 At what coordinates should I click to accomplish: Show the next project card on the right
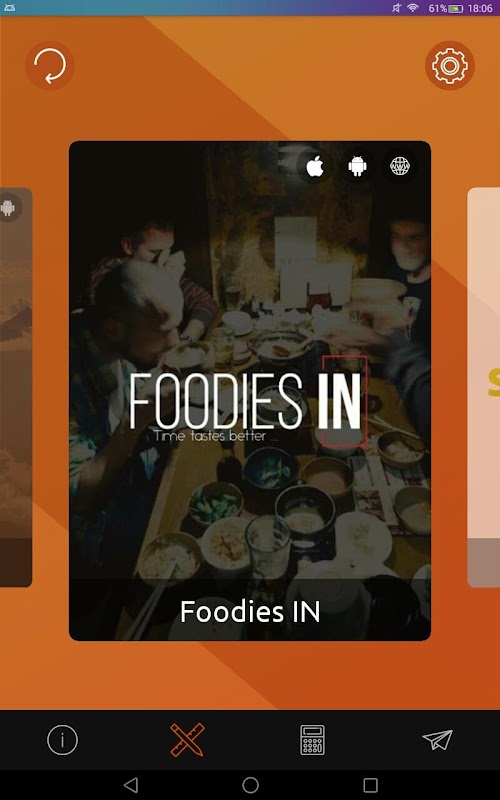(484, 387)
